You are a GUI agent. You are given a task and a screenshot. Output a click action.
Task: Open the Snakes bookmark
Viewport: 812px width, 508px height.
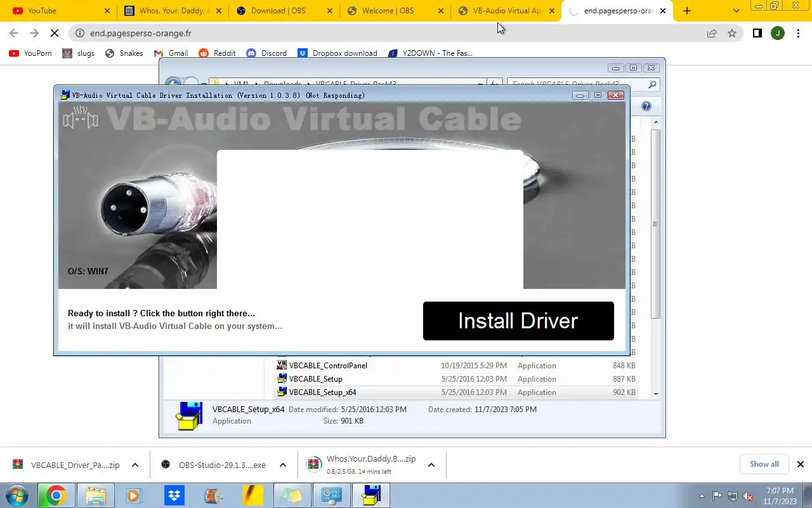124,53
